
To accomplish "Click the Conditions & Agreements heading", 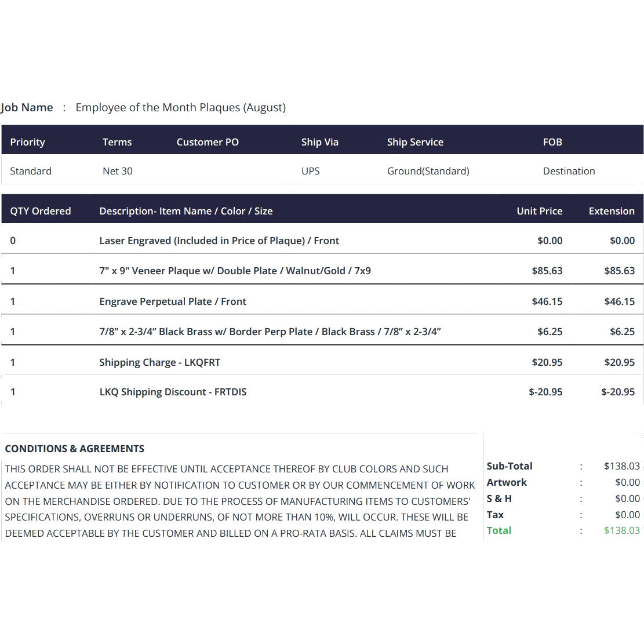I will pos(74,449).
